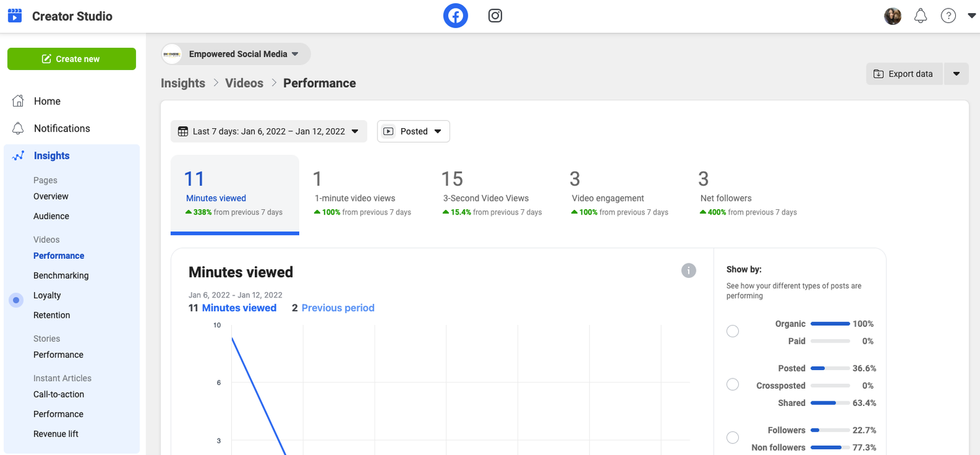Select the Followers / Non followers radio button
The width and height of the screenshot is (980, 455).
[733, 437]
